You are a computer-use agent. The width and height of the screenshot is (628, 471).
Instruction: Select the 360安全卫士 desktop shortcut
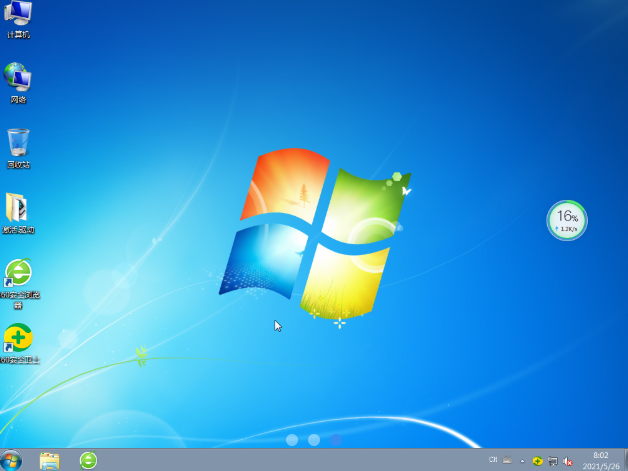point(19,344)
